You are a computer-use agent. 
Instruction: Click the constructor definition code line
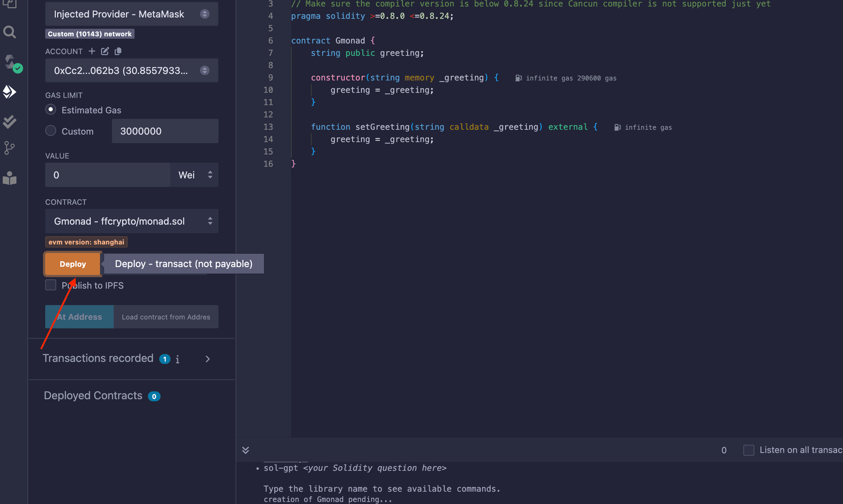405,78
